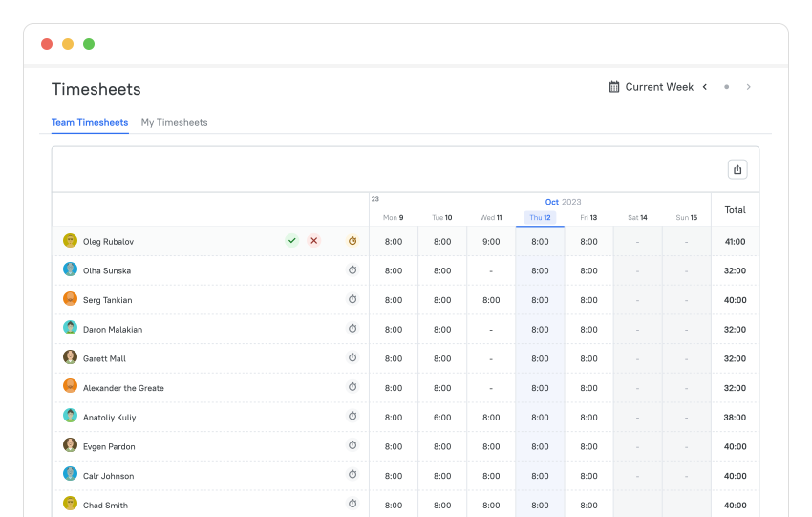Select the Sun 15 column header

pos(687,218)
